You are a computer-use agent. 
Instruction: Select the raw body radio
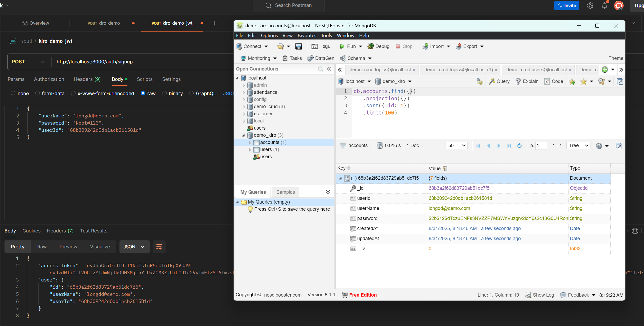[x=143, y=93]
